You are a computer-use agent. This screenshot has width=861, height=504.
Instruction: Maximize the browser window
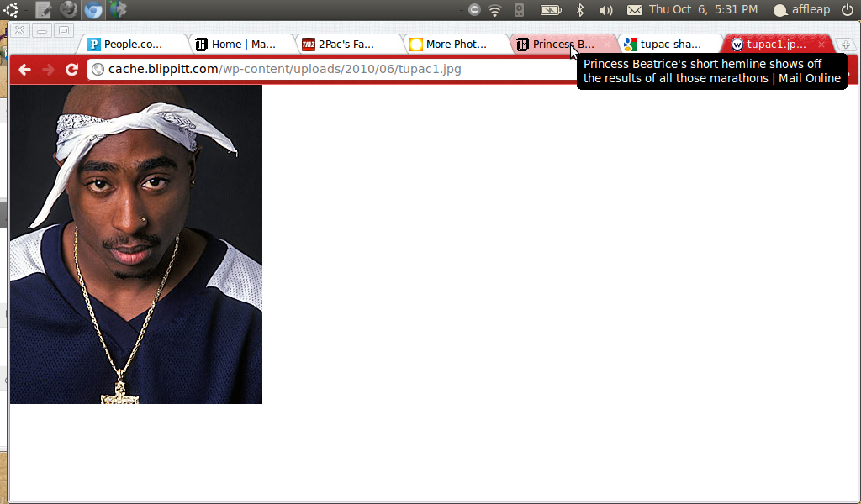point(64,30)
